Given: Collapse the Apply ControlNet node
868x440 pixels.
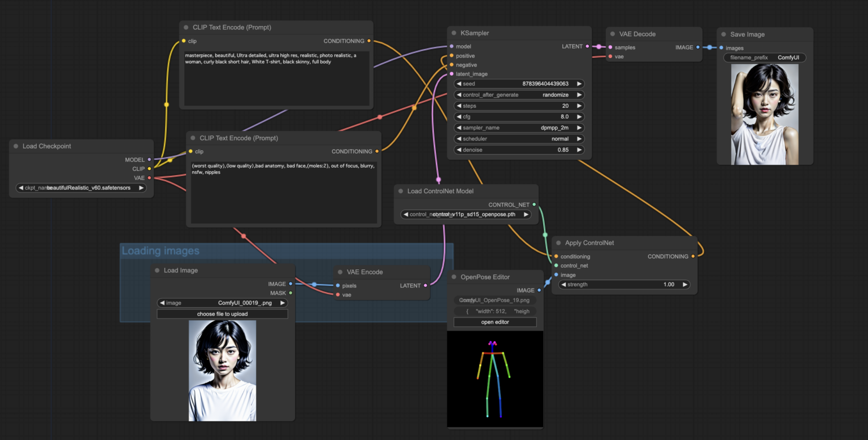Looking at the screenshot, I should coord(558,243).
